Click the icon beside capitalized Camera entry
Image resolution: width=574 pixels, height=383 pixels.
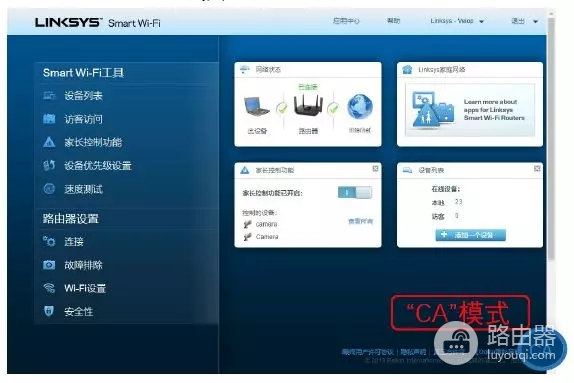(x=247, y=237)
